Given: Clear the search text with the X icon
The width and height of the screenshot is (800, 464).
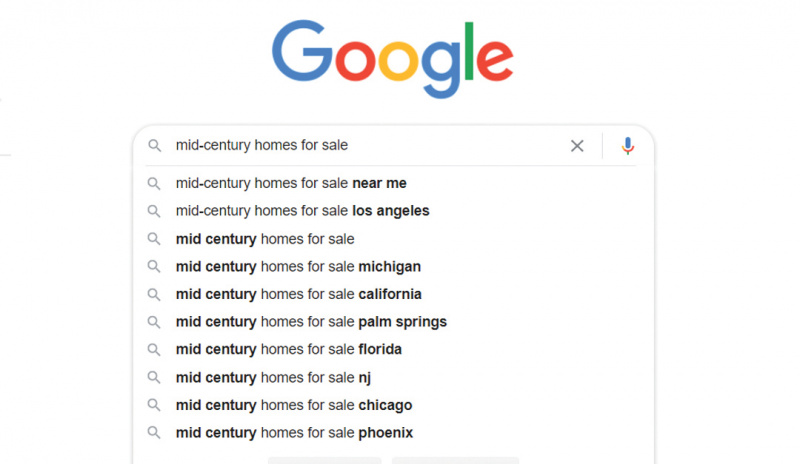Looking at the screenshot, I should point(577,146).
